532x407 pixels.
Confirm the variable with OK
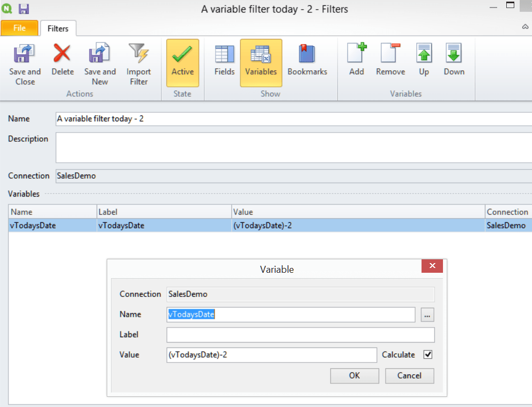[354, 375]
